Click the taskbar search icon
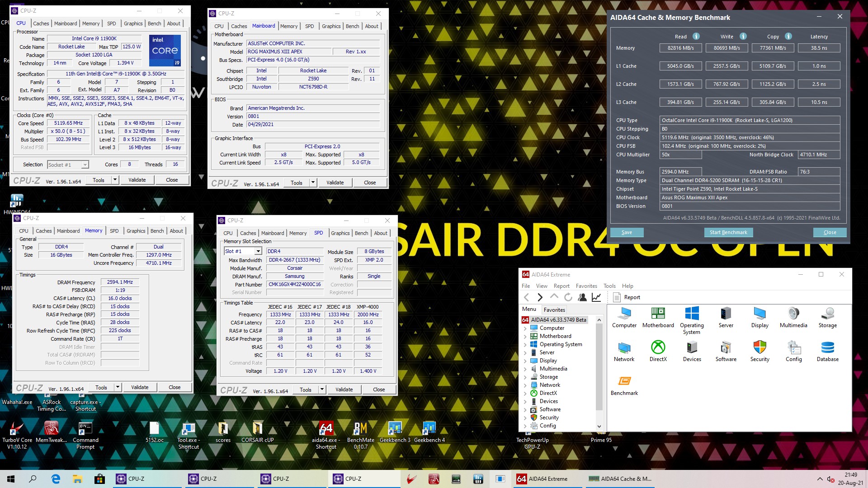Viewport: 868px width, 488px height. [x=33, y=479]
